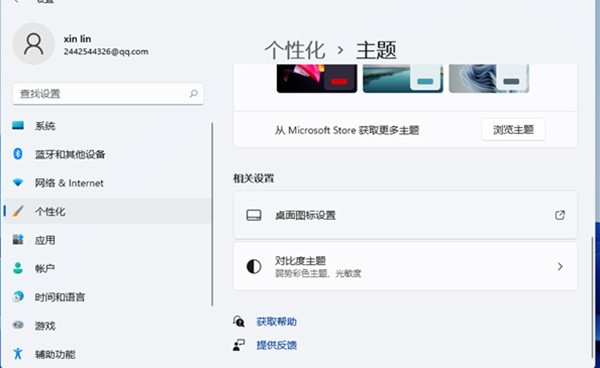Click the 2442544326@qq.com email text

[106, 52]
